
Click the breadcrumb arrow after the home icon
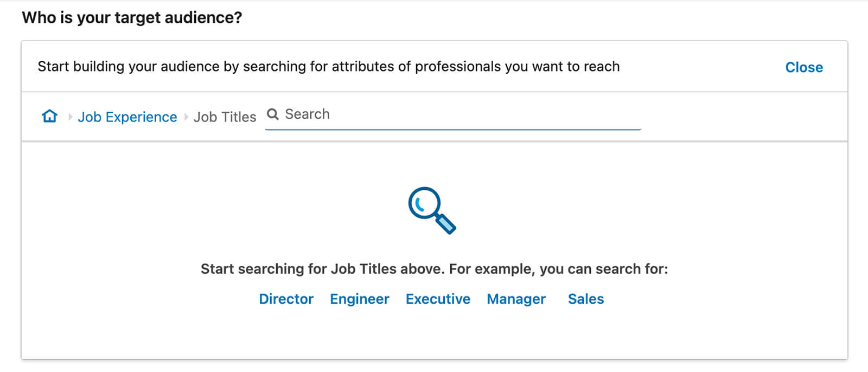pyautogui.click(x=70, y=117)
